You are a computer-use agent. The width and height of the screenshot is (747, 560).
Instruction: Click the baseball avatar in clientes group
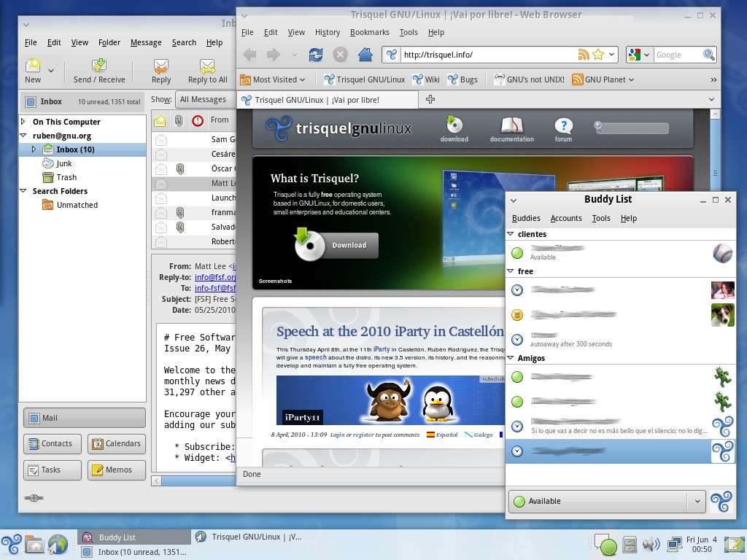pyautogui.click(x=722, y=253)
